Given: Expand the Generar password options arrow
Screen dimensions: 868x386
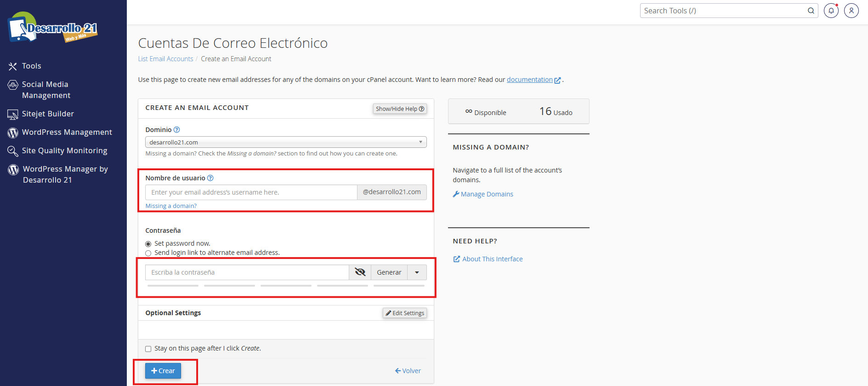Looking at the screenshot, I should click(417, 272).
